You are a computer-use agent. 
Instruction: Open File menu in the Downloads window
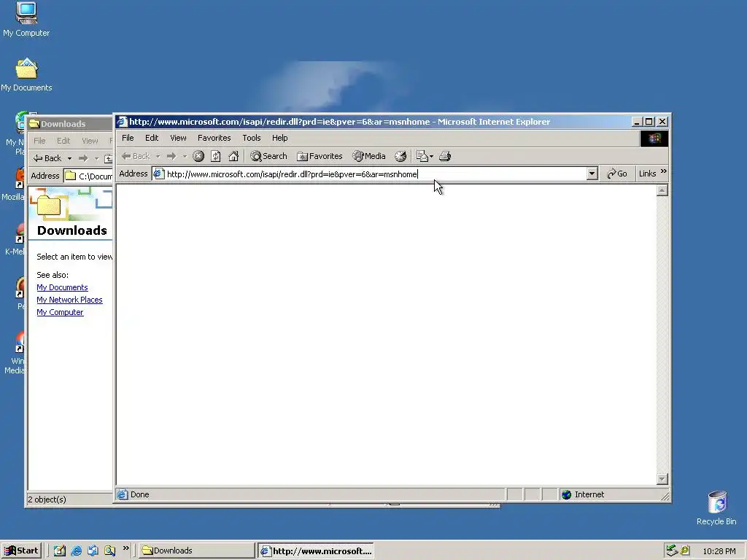[39, 141]
